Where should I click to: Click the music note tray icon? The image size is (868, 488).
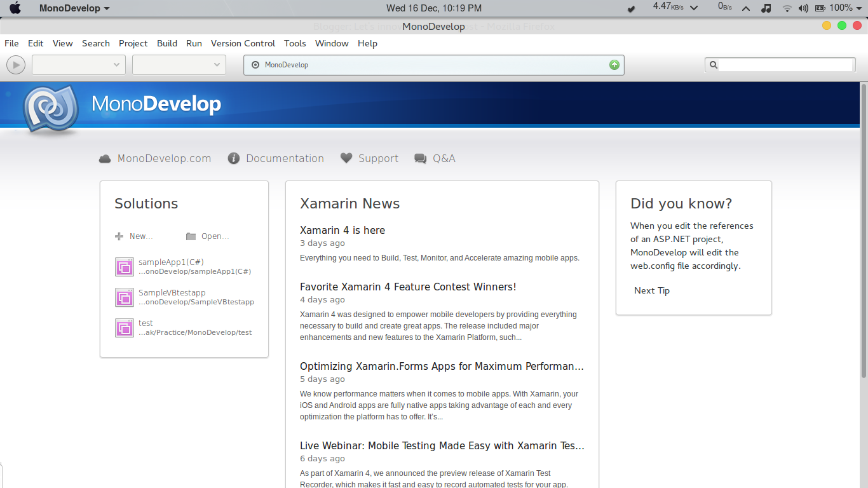(x=766, y=8)
